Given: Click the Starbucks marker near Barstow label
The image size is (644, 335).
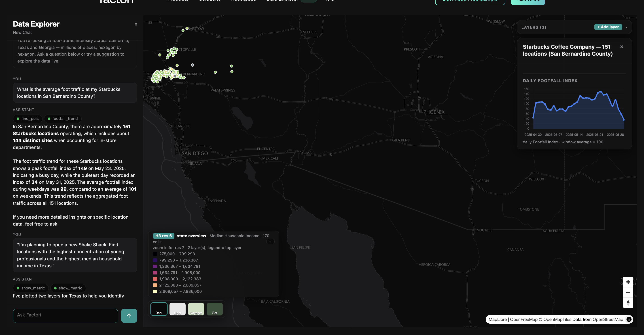Looking at the screenshot, I should pos(187,28).
